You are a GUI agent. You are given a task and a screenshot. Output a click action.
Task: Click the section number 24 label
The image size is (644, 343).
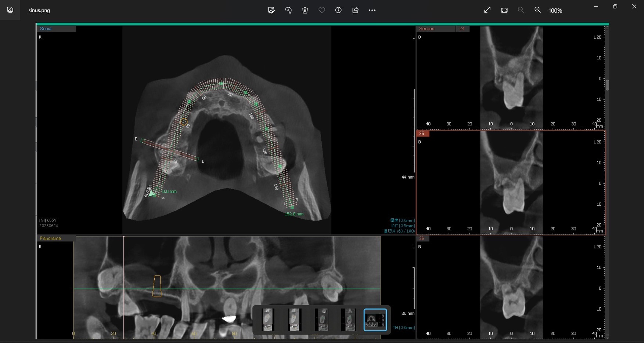click(462, 29)
